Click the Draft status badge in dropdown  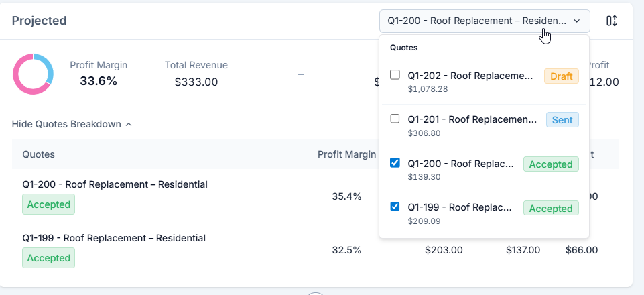tap(561, 76)
